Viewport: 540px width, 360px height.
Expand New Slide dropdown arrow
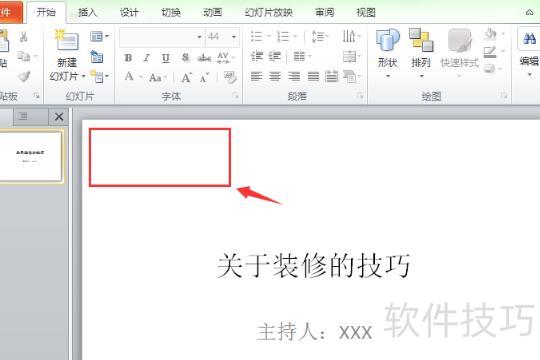click(x=83, y=76)
